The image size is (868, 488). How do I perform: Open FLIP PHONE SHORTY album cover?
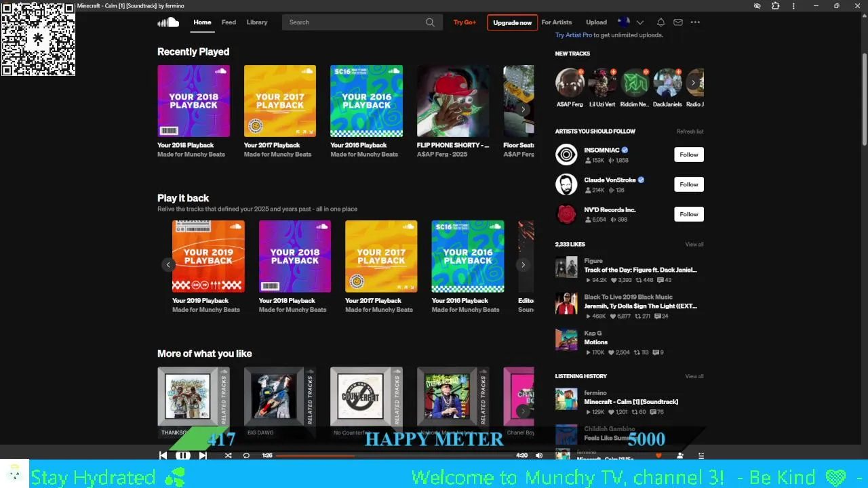point(453,101)
